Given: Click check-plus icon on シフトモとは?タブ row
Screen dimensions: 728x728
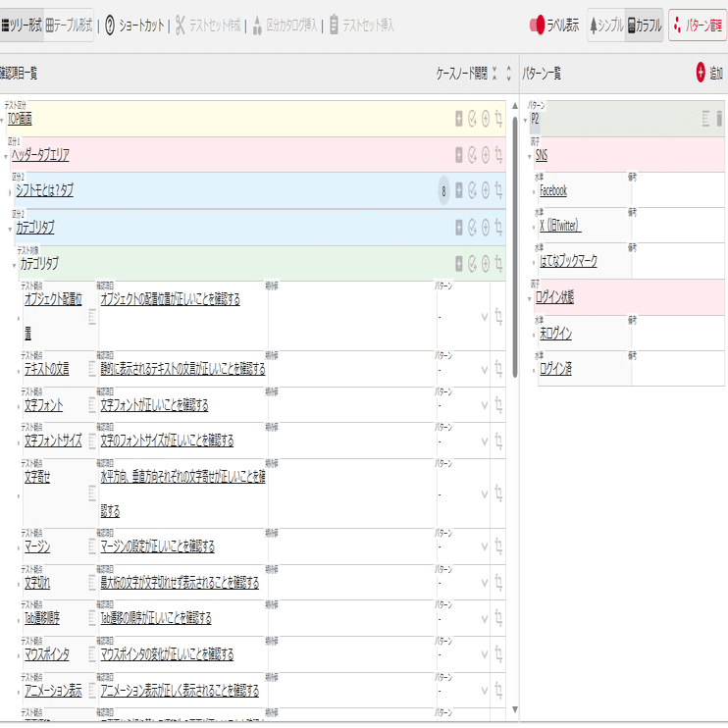Looking at the screenshot, I should [x=472, y=190].
